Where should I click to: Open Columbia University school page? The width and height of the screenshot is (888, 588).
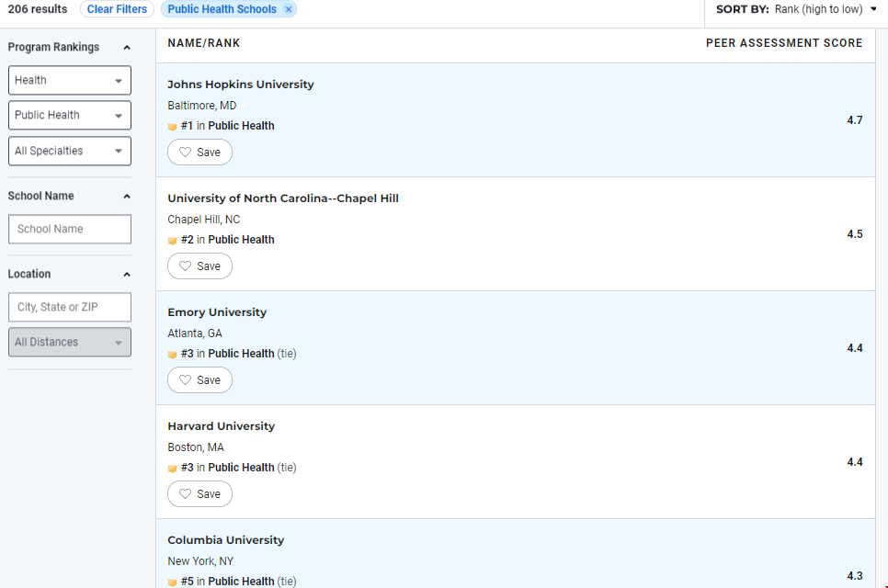(x=225, y=540)
